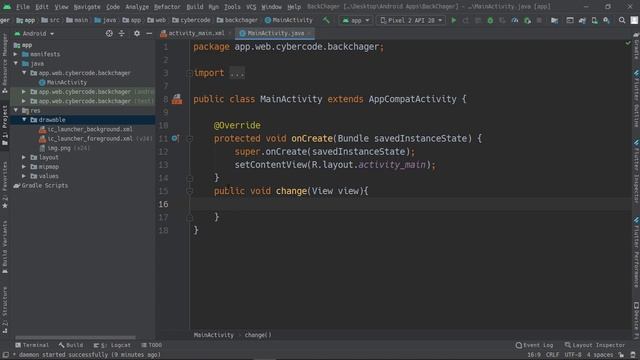Open the app run configuration dropdown
This screenshot has width=640, height=360.
tap(356, 20)
